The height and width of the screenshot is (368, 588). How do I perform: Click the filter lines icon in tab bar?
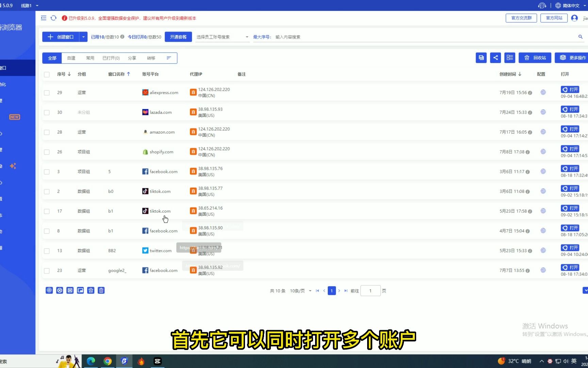(168, 58)
